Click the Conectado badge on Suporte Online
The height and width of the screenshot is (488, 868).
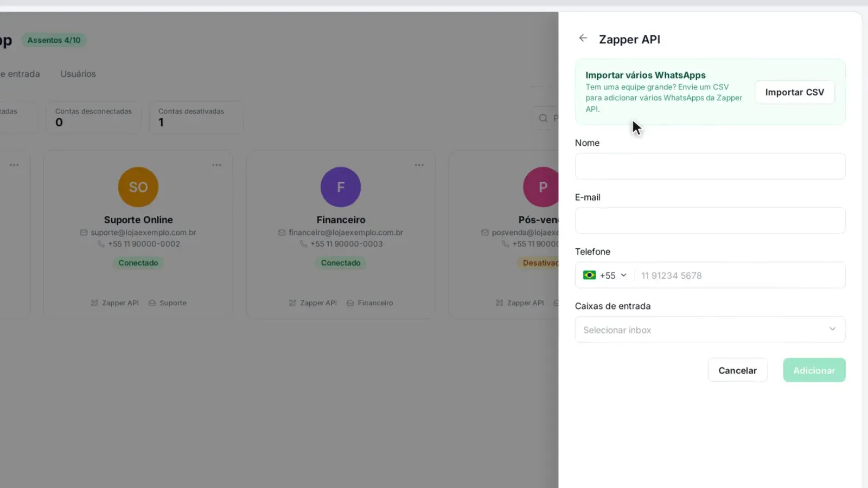coord(138,263)
